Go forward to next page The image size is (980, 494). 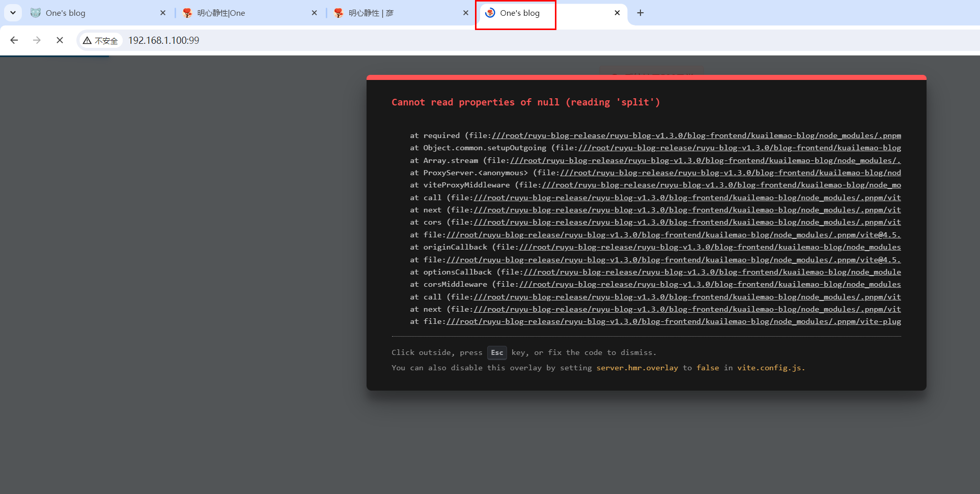coord(37,40)
